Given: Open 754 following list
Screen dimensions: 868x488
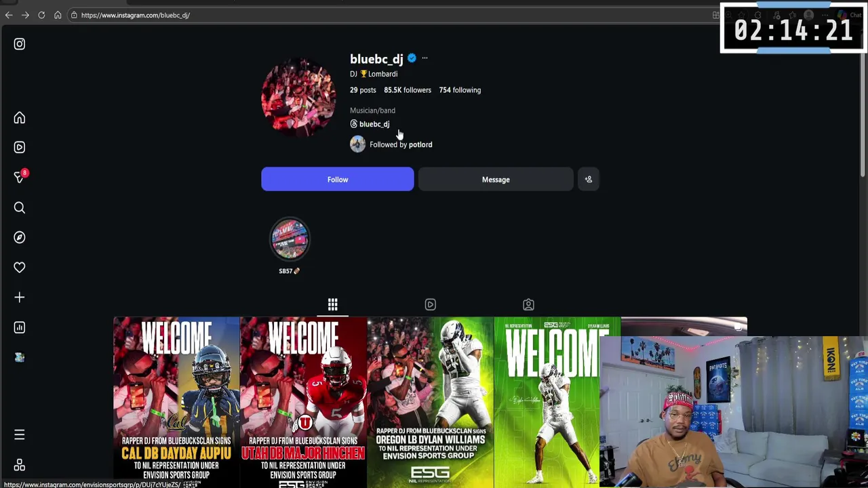Looking at the screenshot, I should click(x=460, y=90).
